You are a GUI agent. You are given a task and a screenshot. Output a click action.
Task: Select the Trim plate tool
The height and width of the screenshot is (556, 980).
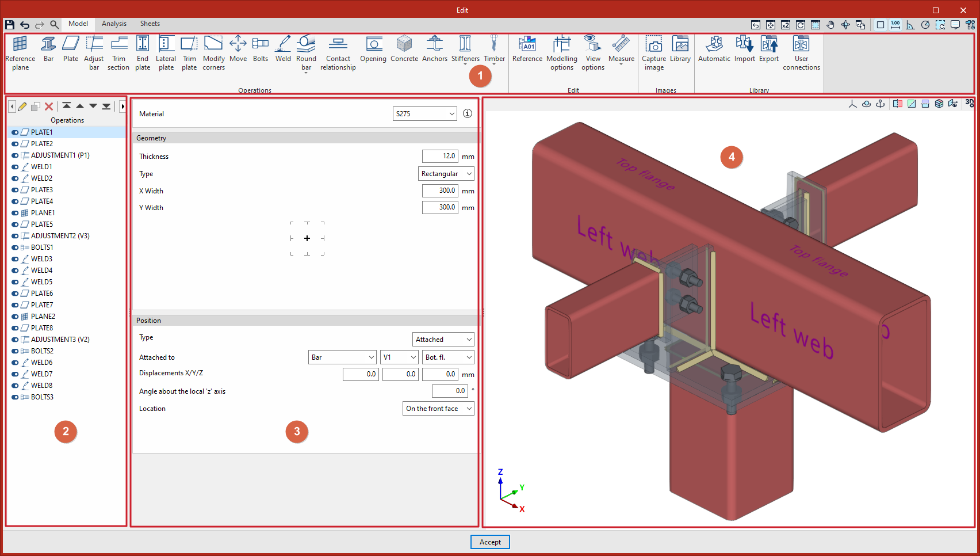pyautogui.click(x=189, y=53)
